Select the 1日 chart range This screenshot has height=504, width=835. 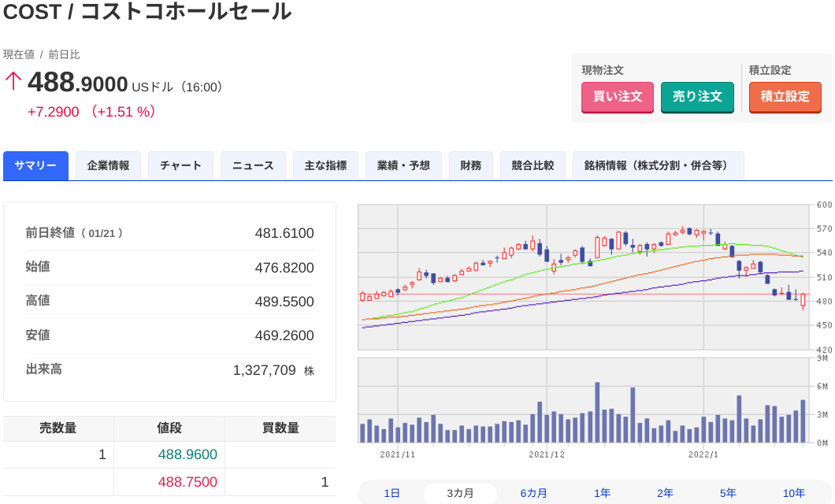coord(392,493)
